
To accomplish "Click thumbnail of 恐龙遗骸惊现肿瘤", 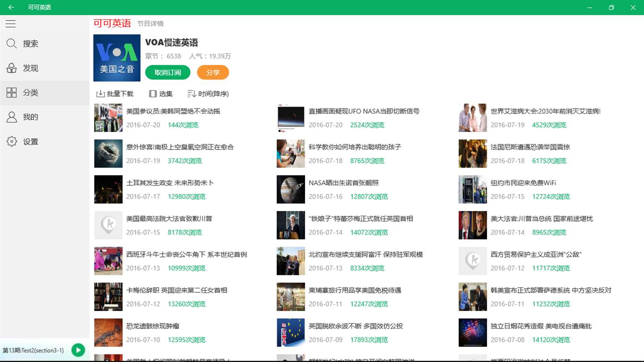I will point(108,333).
